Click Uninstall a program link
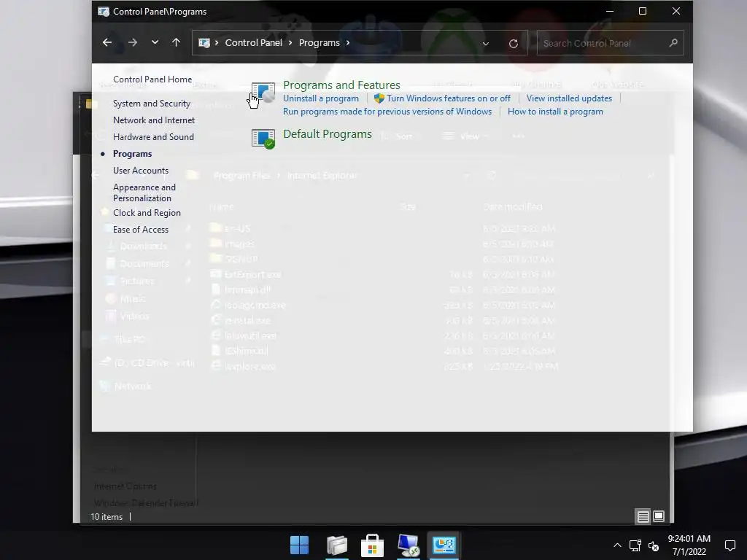Viewport: 747px width, 560px height. pos(321,98)
